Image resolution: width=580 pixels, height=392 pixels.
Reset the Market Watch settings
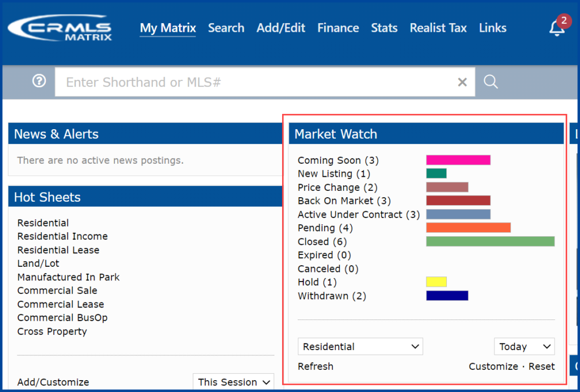coord(541,366)
